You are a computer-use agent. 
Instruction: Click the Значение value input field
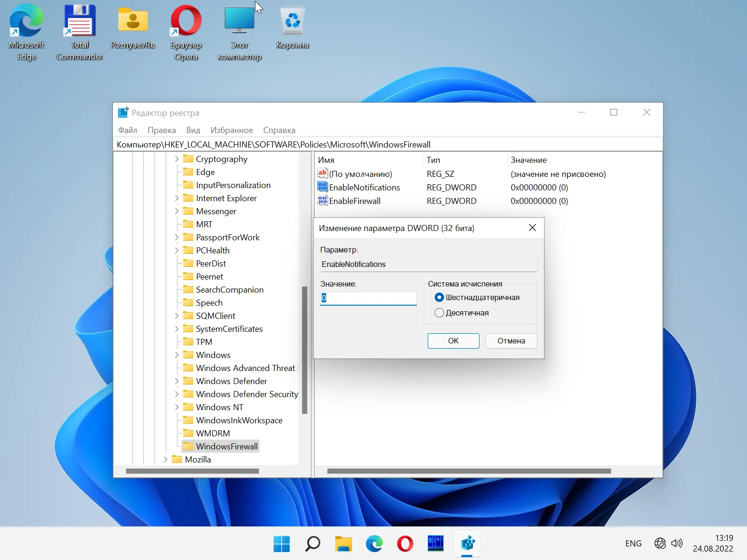[x=368, y=298]
